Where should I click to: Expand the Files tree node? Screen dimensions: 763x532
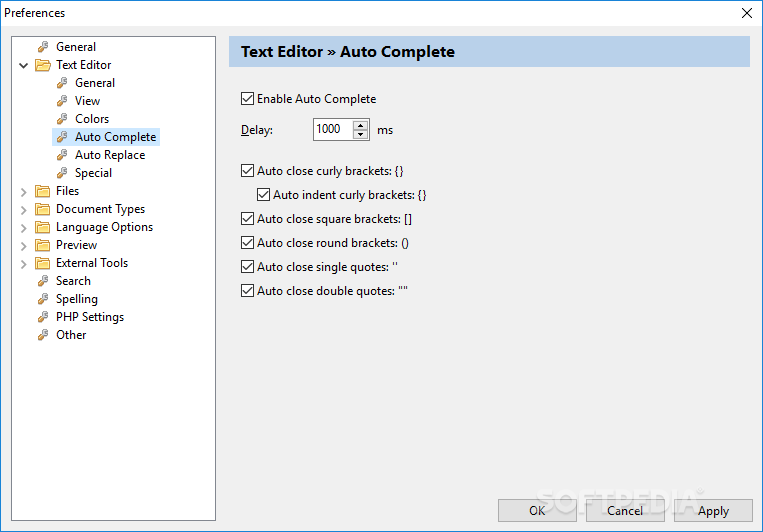coord(24,191)
